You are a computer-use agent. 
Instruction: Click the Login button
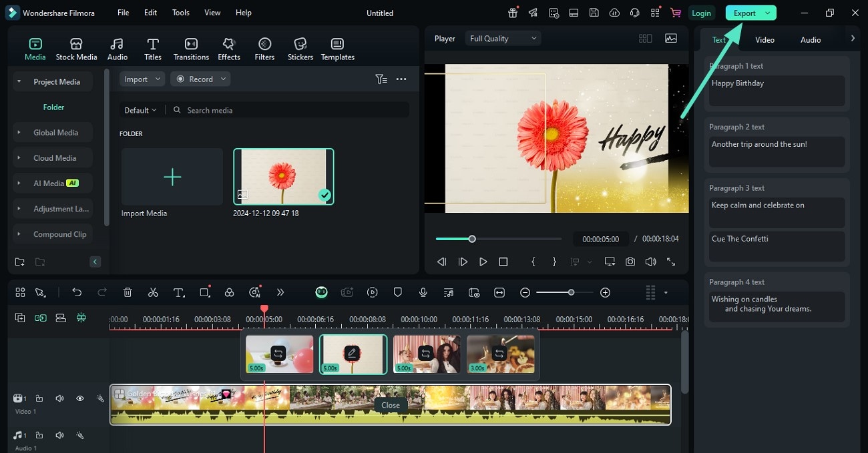click(701, 13)
